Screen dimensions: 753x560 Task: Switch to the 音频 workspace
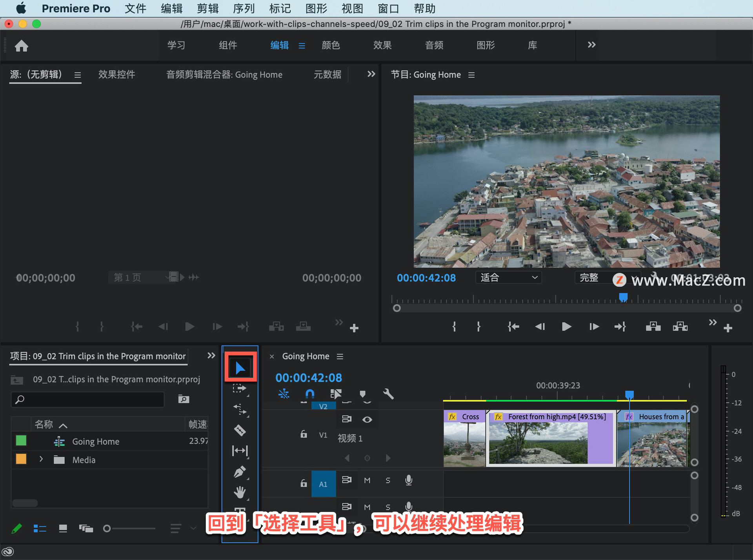pos(434,45)
